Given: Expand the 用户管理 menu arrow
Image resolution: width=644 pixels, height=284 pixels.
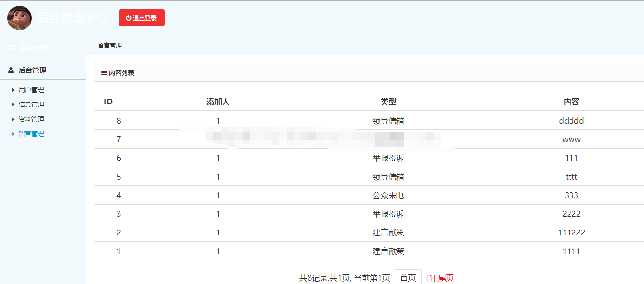Looking at the screenshot, I should coord(13,90).
